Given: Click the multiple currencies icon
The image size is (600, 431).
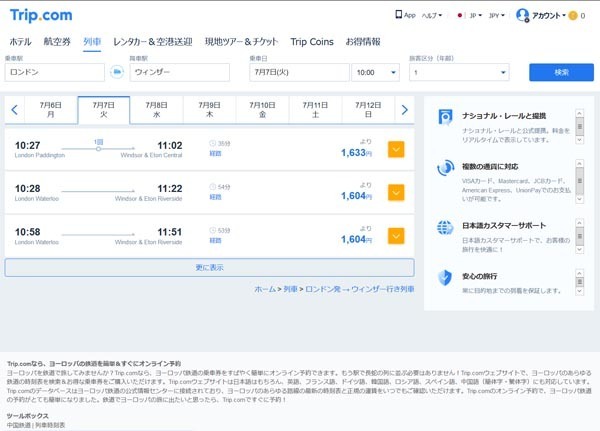Looking at the screenshot, I should point(445,168).
